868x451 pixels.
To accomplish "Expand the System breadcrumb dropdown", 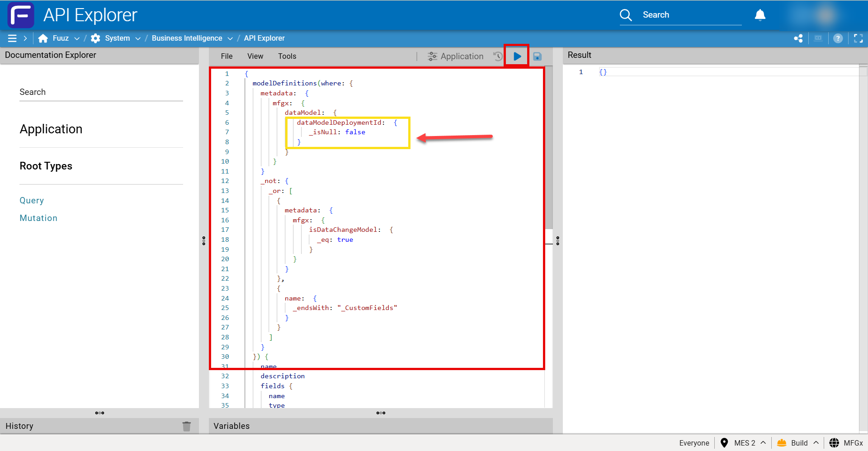I will 138,39.
